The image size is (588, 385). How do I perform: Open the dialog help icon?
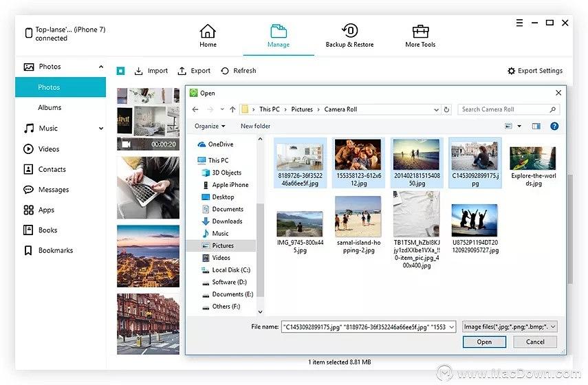[x=554, y=126]
